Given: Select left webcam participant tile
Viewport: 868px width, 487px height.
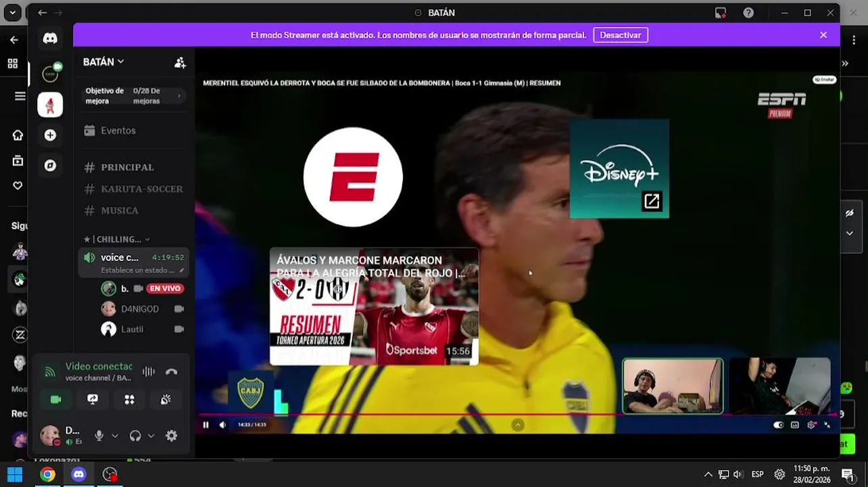Looking at the screenshot, I should [673, 386].
